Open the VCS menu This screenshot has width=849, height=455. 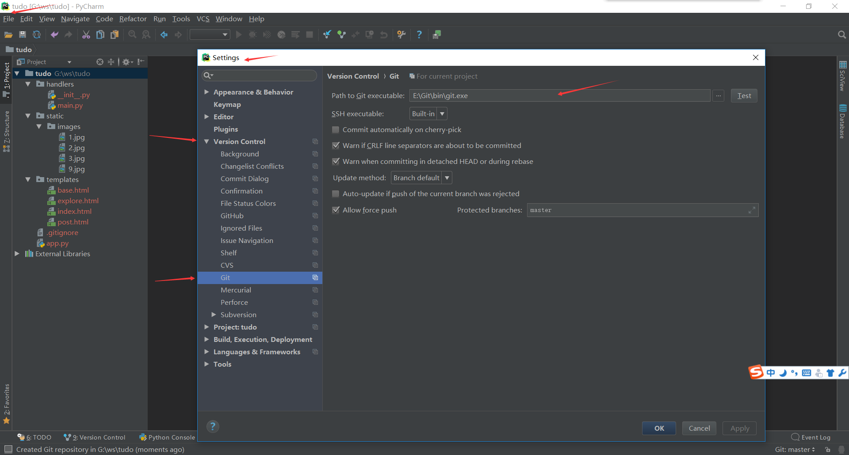203,19
